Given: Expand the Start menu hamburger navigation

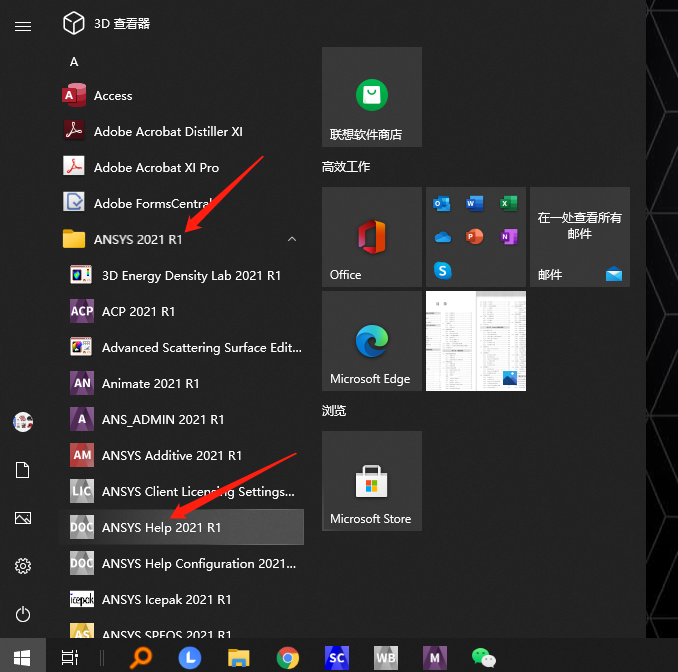Looking at the screenshot, I should [22, 27].
